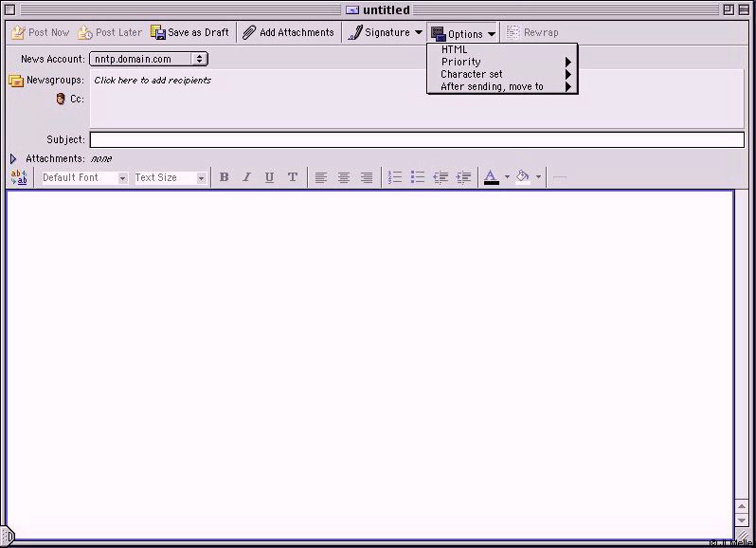Open the Signature dropdown menu
This screenshot has height=548, width=756.
tap(385, 33)
